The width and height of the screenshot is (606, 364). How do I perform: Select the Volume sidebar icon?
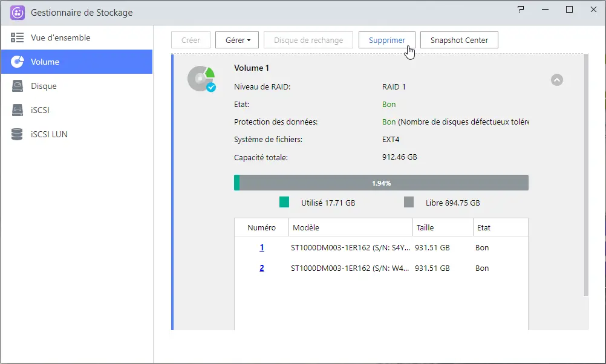pos(18,61)
